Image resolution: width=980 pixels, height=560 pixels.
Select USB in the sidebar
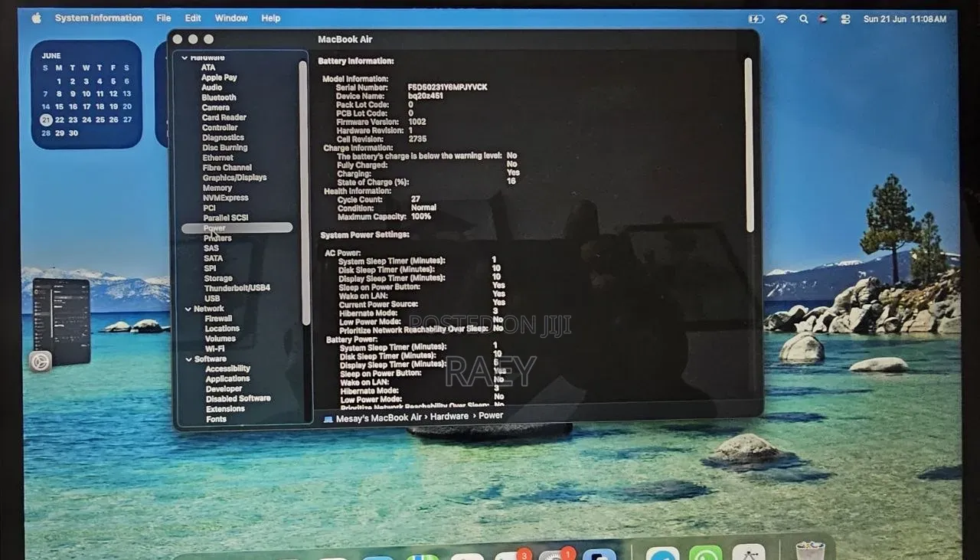pos(212,299)
